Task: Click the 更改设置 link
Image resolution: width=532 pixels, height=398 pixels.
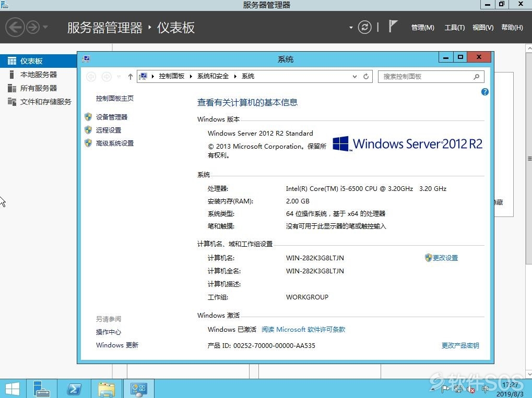Action: pos(445,258)
